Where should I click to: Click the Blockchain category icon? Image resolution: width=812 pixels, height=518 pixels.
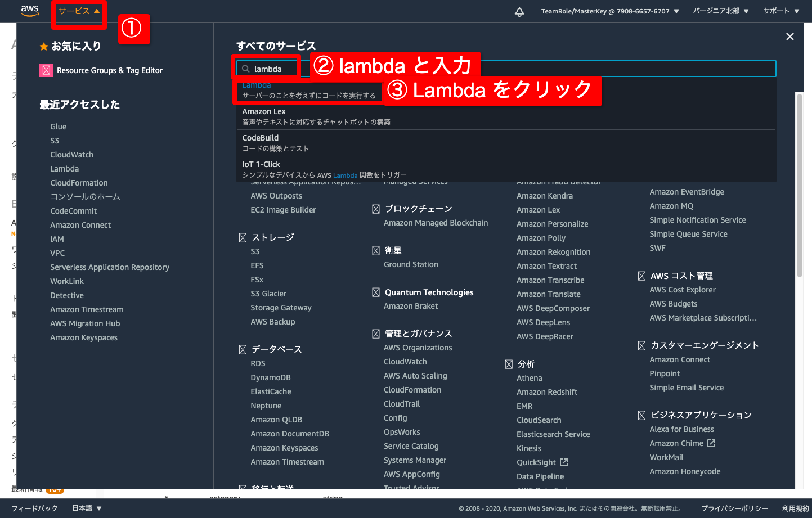pyautogui.click(x=376, y=209)
